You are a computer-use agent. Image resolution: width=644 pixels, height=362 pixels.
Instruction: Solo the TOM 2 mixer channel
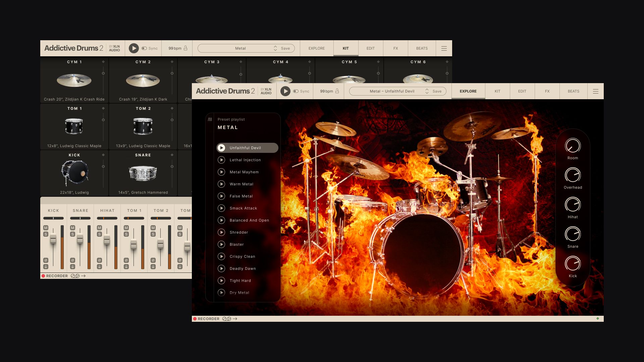153,234
